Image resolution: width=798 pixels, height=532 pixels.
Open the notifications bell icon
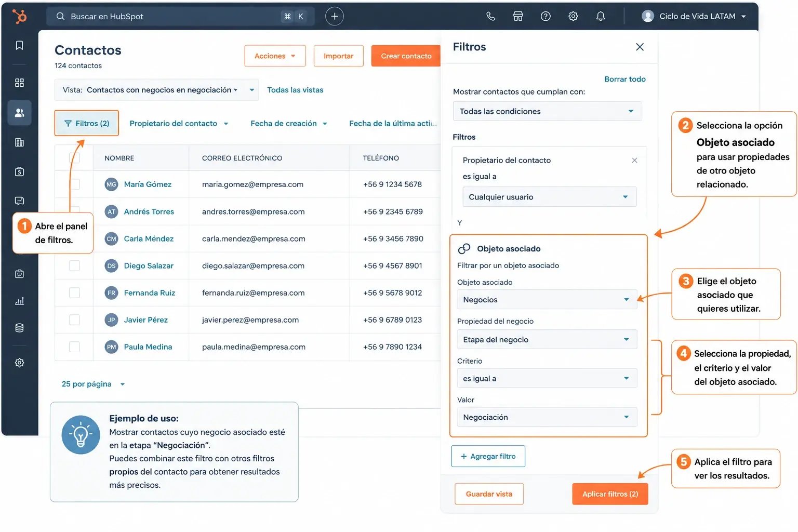click(601, 16)
